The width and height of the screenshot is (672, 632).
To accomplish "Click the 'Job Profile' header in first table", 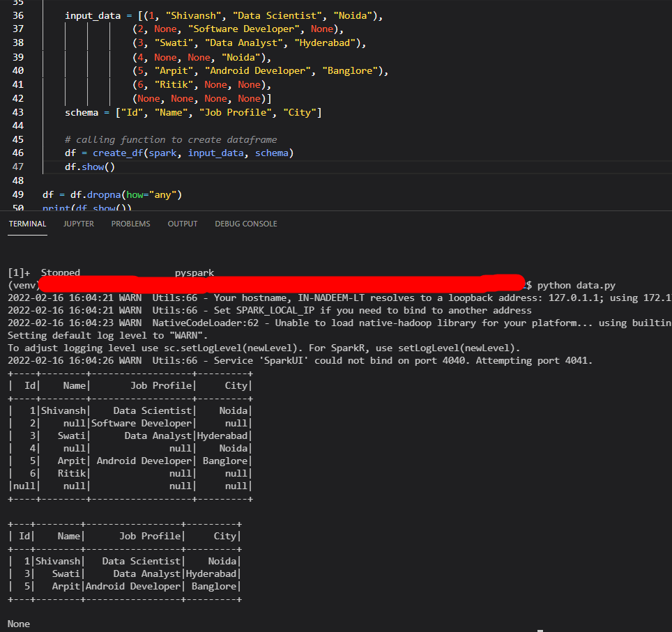I will 161,385.
